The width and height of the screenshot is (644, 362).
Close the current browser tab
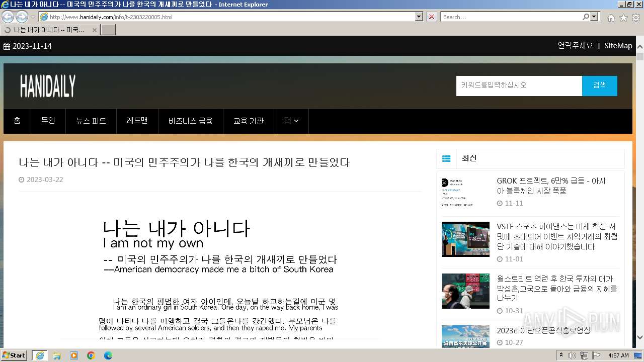click(94, 30)
